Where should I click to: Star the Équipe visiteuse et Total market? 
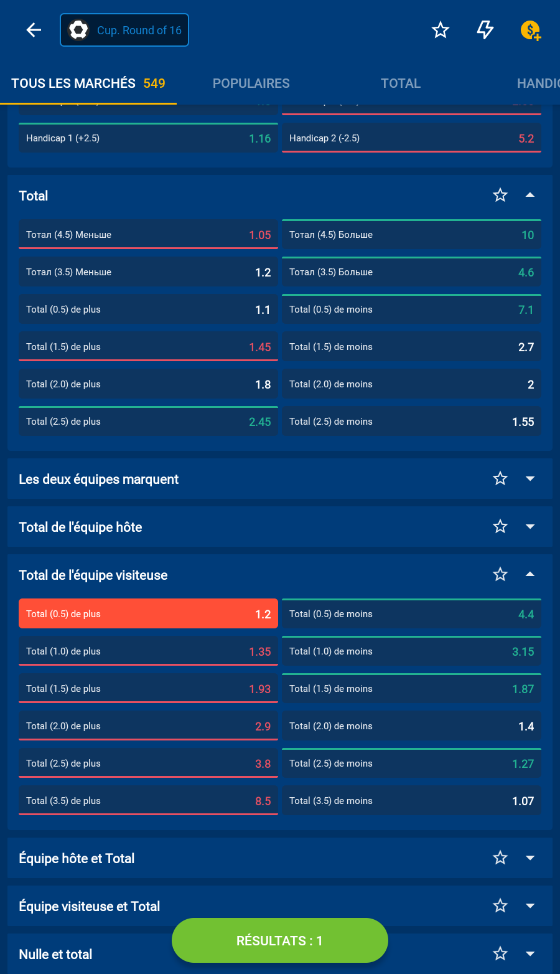500,906
